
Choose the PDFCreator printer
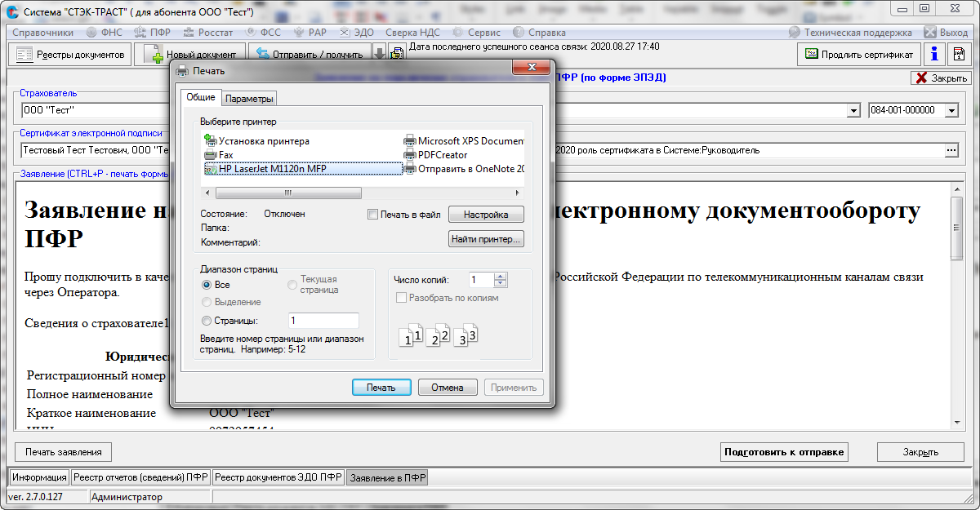[435, 154]
